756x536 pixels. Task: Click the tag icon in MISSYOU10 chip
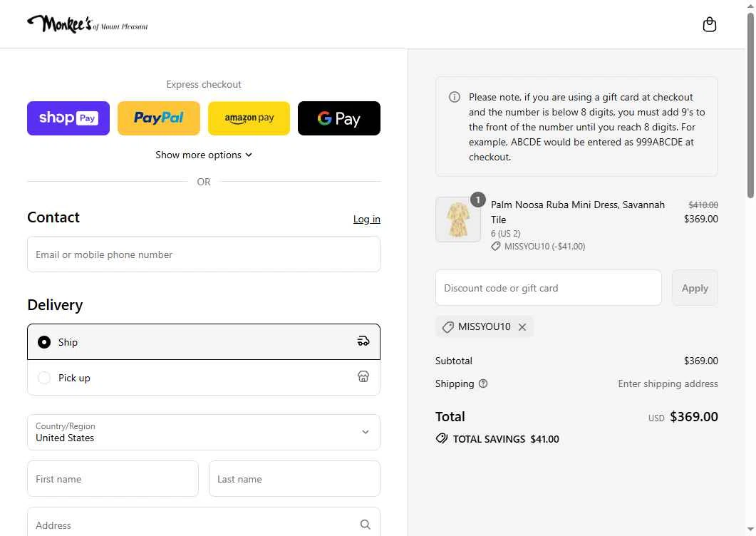pyautogui.click(x=448, y=327)
